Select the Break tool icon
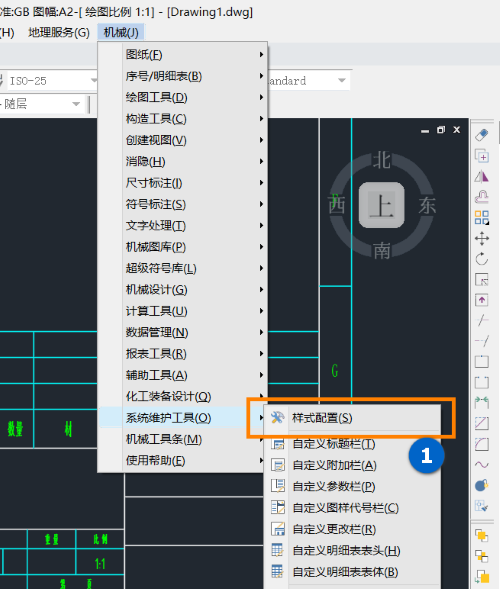 [482, 382]
